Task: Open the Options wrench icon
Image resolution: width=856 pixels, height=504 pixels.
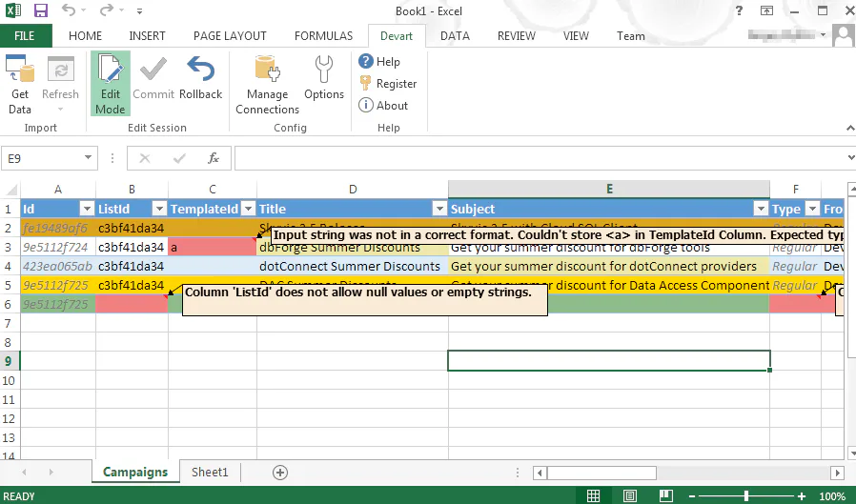Action: (x=324, y=79)
